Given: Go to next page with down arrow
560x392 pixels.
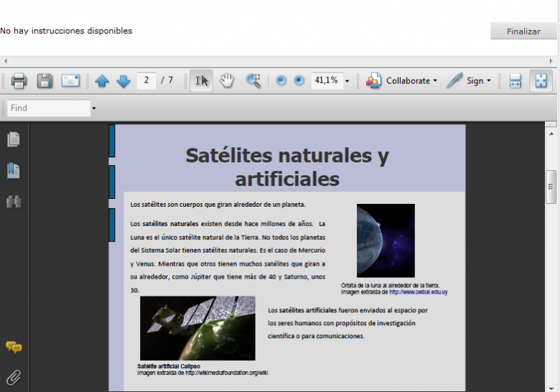Looking at the screenshot, I should [123, 81].
